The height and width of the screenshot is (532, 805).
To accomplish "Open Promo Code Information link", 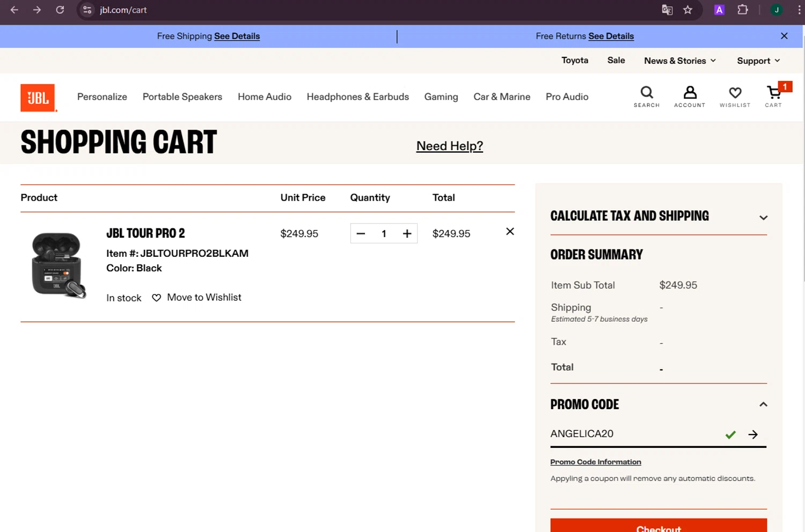I will click(596, 462).
